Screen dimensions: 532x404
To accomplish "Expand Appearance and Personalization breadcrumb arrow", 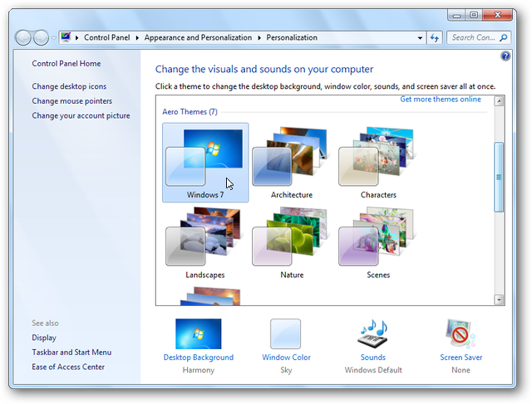I will click(259, 38).
